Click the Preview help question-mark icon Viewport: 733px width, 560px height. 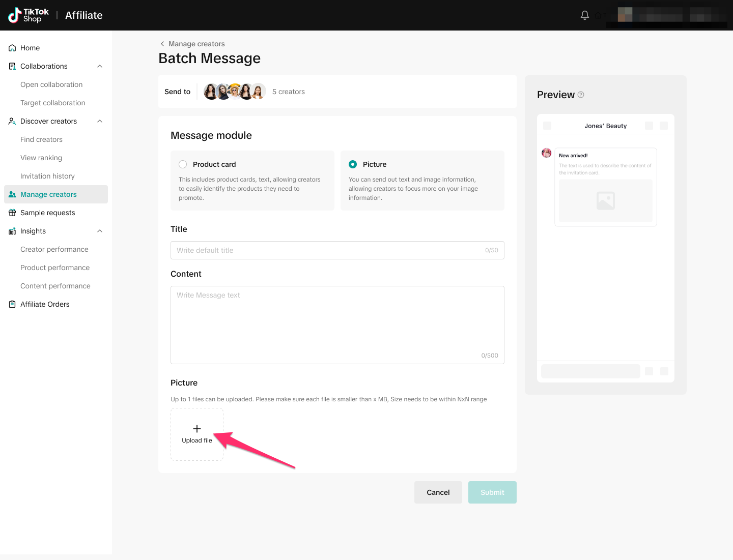pos(581,95)
